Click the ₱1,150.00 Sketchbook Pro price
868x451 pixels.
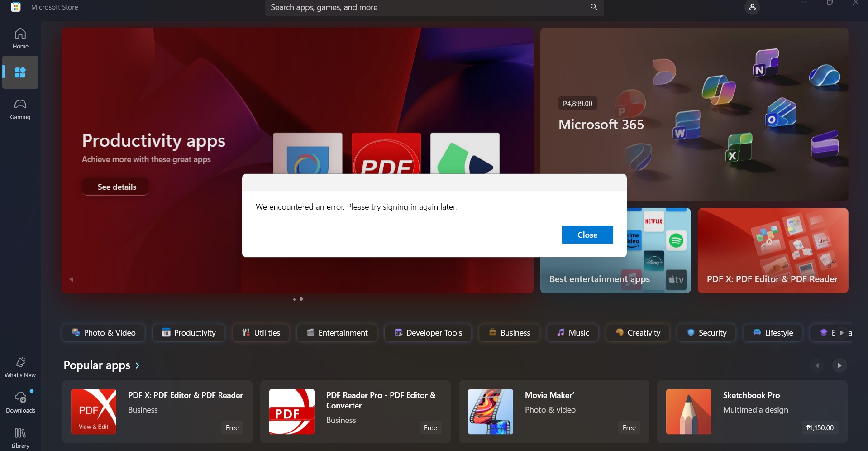[x=820, y=427]
